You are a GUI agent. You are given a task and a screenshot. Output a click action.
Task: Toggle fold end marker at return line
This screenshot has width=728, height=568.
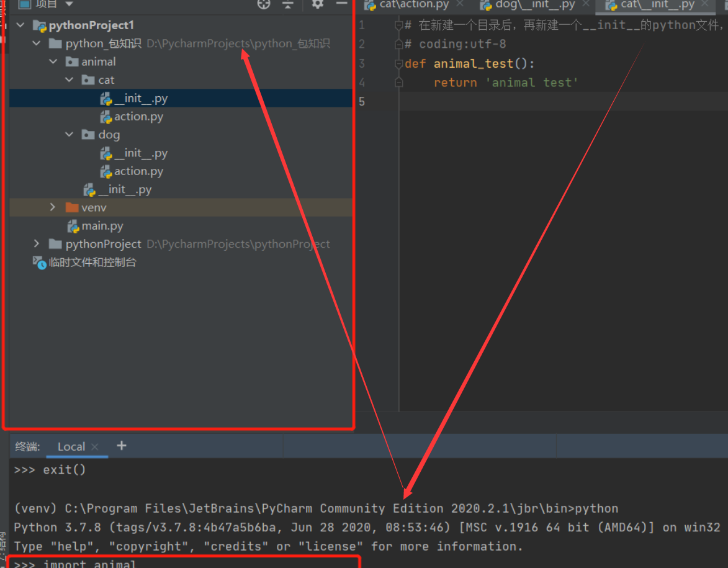point(398,83)
